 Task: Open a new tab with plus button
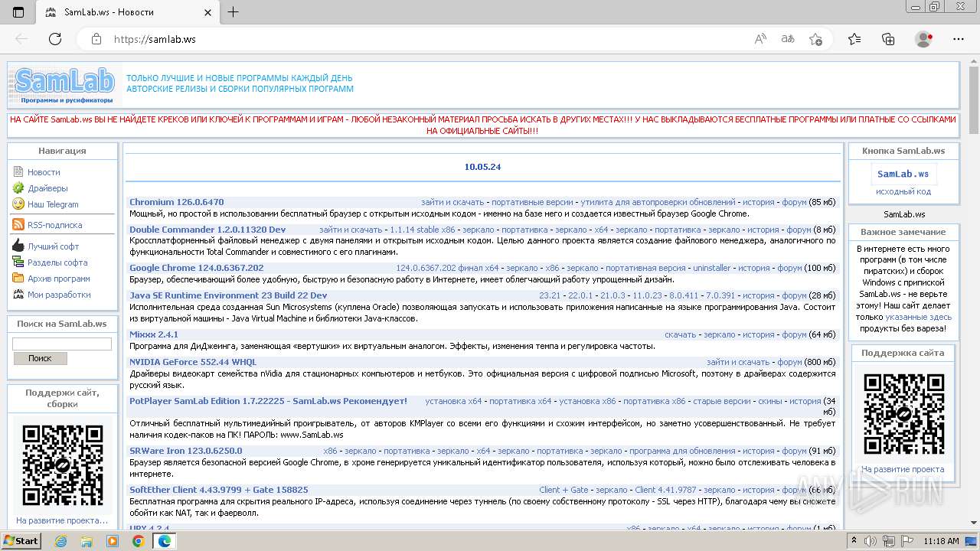(234, 12)
